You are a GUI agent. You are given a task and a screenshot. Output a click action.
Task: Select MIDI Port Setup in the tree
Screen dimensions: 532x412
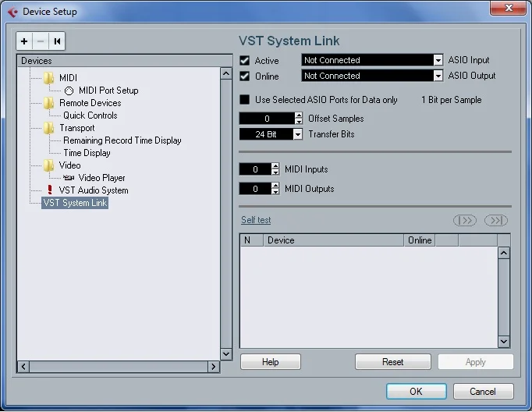point(108,91)
